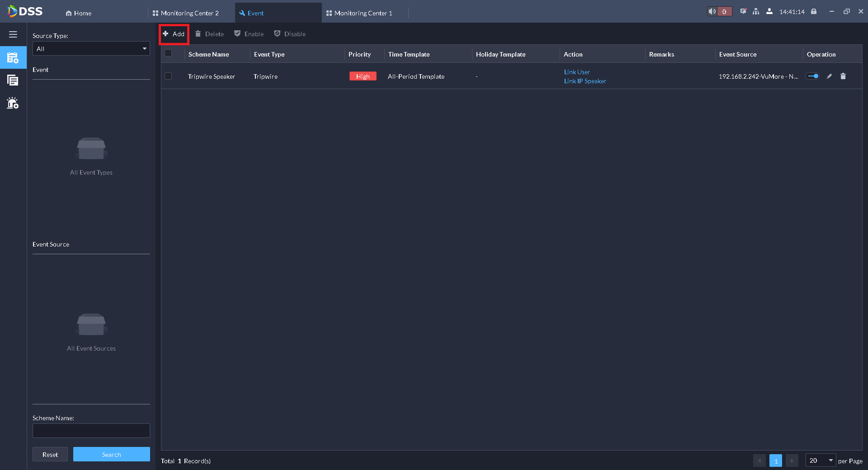Screen dimensions: 868x470
Task: Edit the Tripwire Speaker scheme with pencil
Action: click(x=829, y=76)
